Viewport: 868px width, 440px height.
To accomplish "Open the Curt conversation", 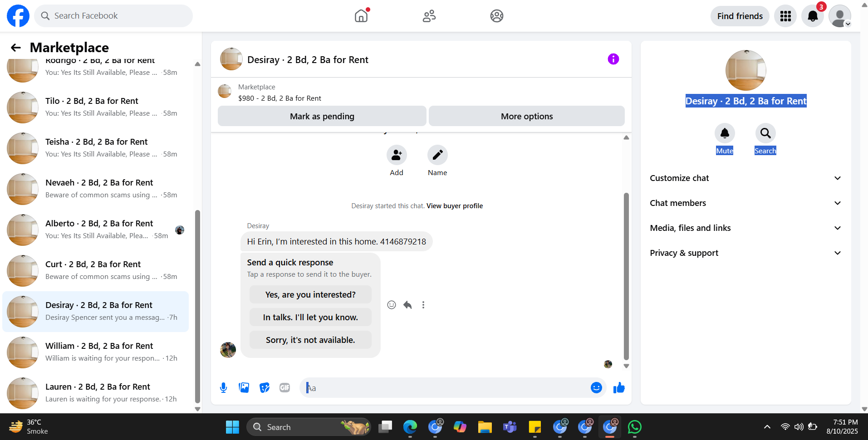I will 96,271.
